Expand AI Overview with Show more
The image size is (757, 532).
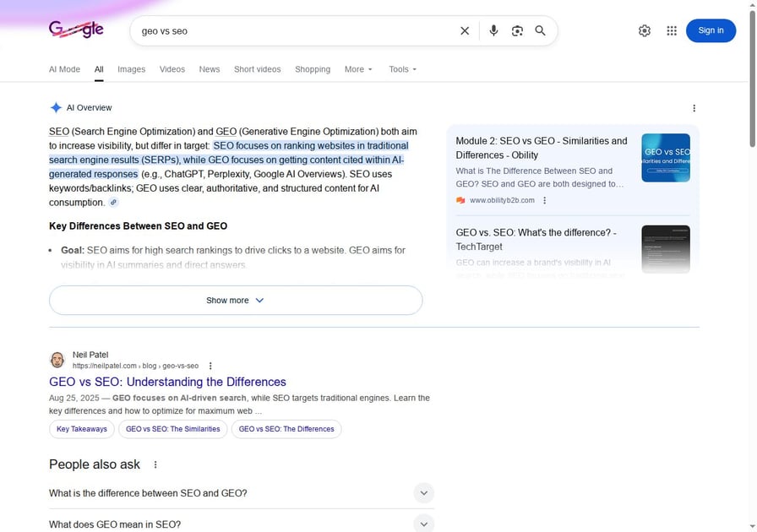coord(236,301)
